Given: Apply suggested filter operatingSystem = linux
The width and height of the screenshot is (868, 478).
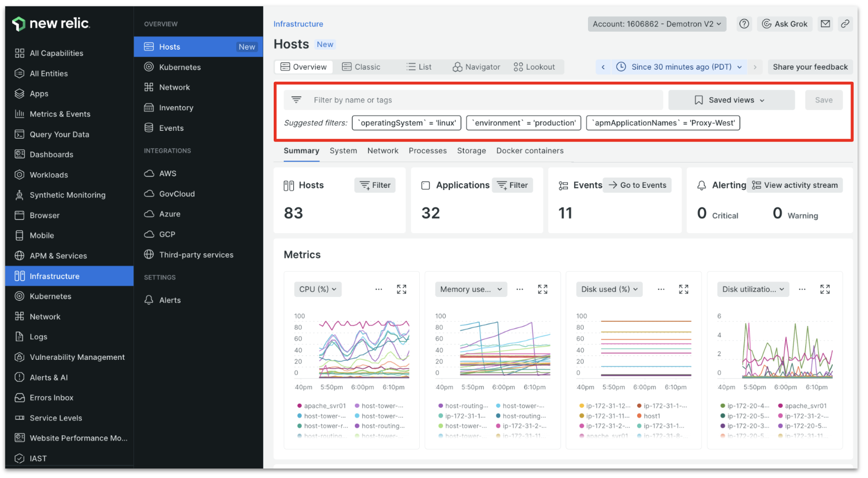Looking at the screenshot, I should pos(407,123).
